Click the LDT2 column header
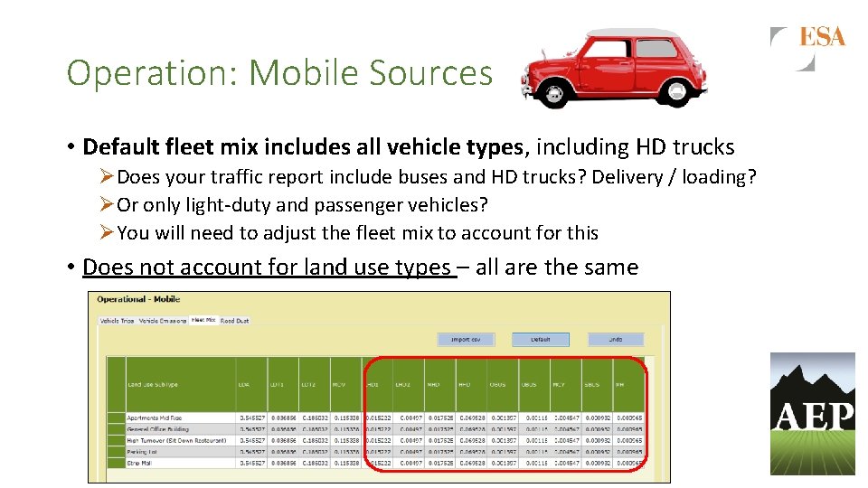This screenshot has width=868, height=488. point(315,385)
